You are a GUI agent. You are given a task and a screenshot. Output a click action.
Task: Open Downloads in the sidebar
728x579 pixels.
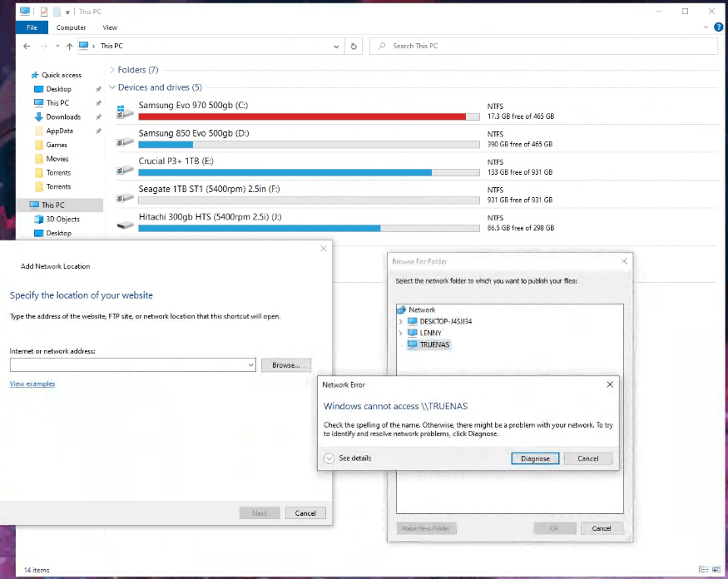[x=63, y=116]
